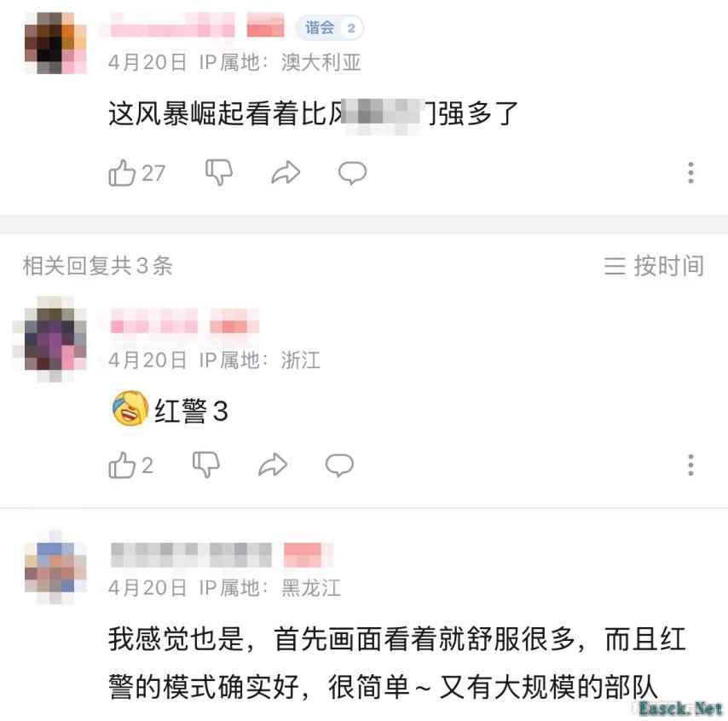
Task: View avatar of the 澳大利亚 commenter
Action: [x=55, y=43]
